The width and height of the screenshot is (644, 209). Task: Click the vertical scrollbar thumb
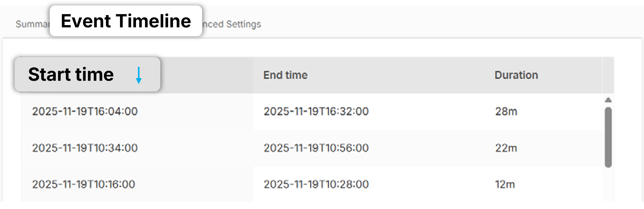pyautogui.click(x=608, y=137)
